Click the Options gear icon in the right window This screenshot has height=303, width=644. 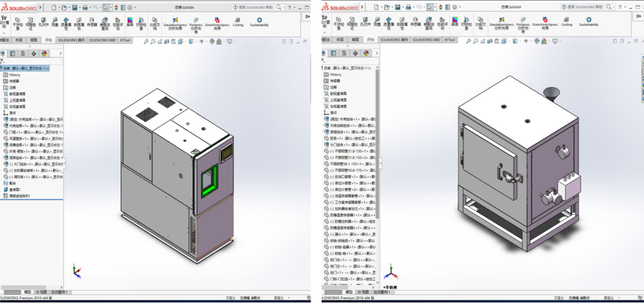click(x=454, y=7)
